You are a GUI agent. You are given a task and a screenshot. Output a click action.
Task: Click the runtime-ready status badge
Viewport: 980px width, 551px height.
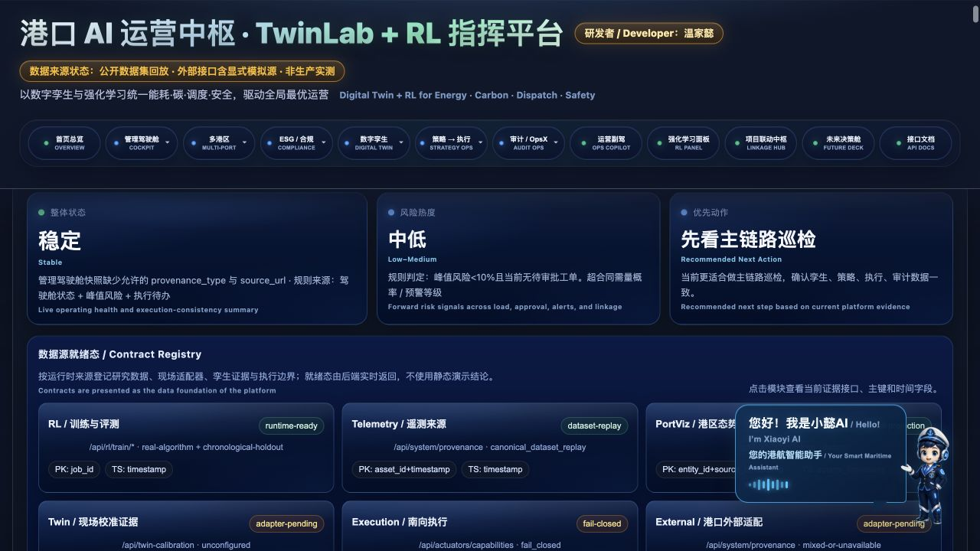point(291,425)
